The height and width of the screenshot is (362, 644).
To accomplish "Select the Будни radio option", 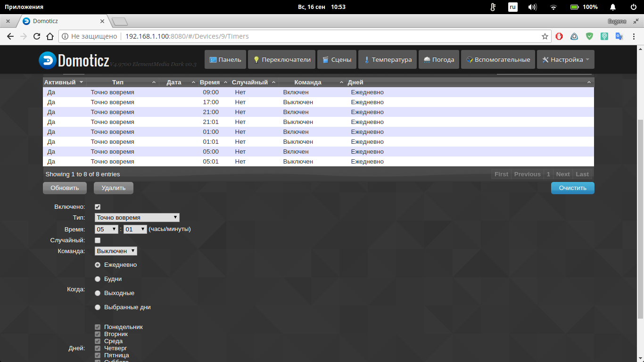I will point(98,279).
